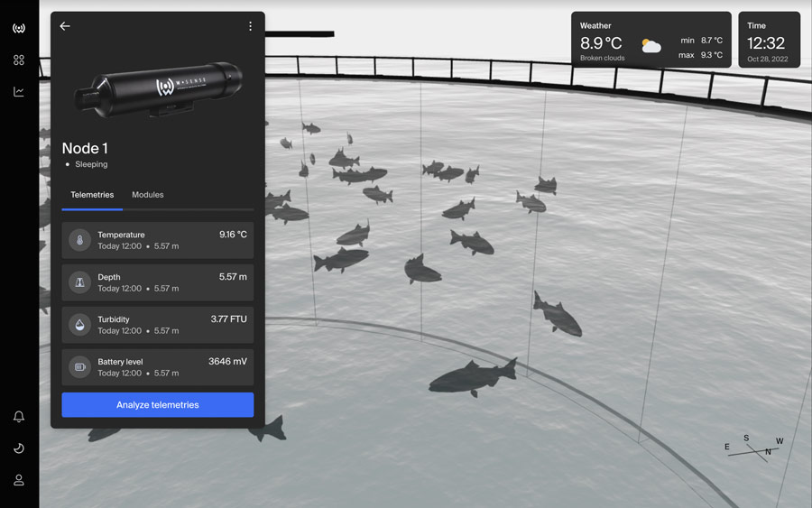Click the Analyze telemetries button
812x508 pixels.
coord(157,405)
